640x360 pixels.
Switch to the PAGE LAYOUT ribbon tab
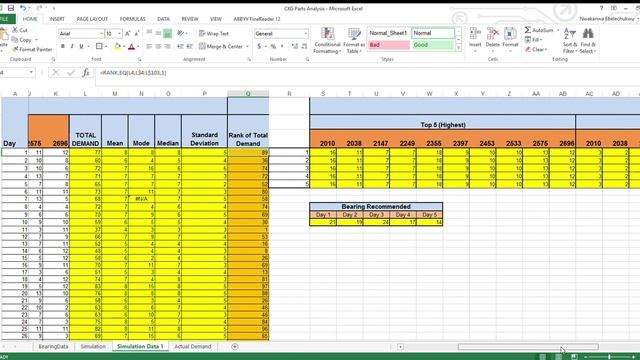[92, 19]
